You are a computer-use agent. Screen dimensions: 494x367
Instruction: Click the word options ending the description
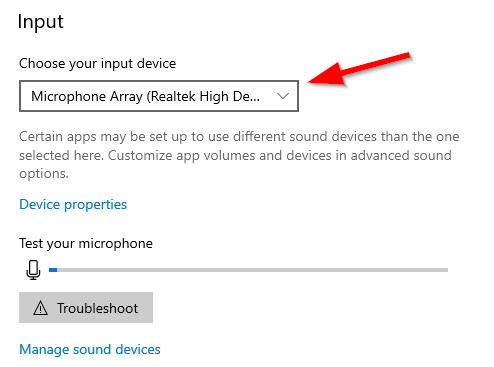(44, 174)
